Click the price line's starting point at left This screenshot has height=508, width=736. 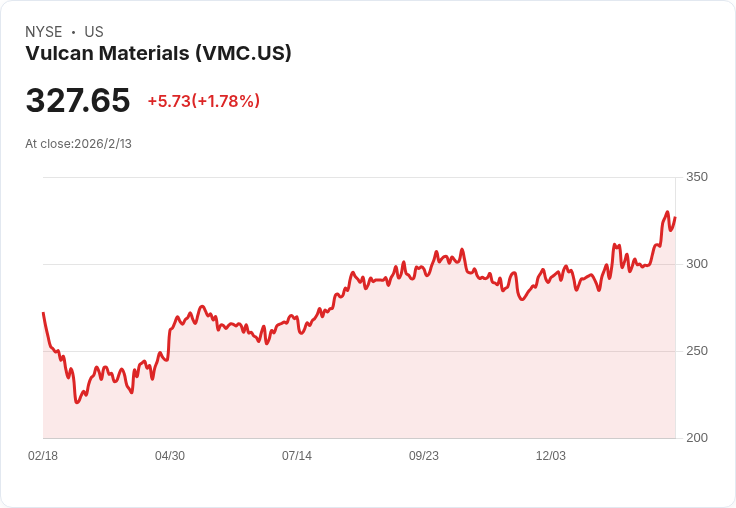(x=43, y=313)
